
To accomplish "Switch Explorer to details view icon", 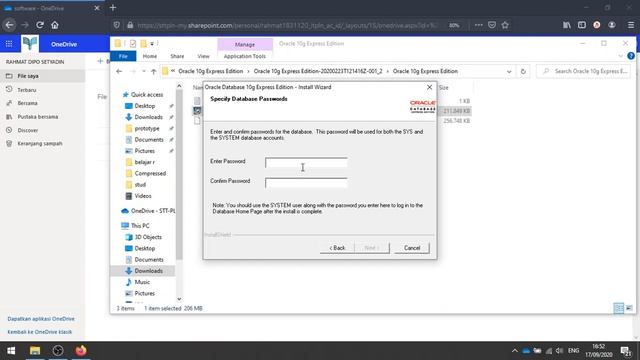I will pyautogui.click(x=619, y=308).
